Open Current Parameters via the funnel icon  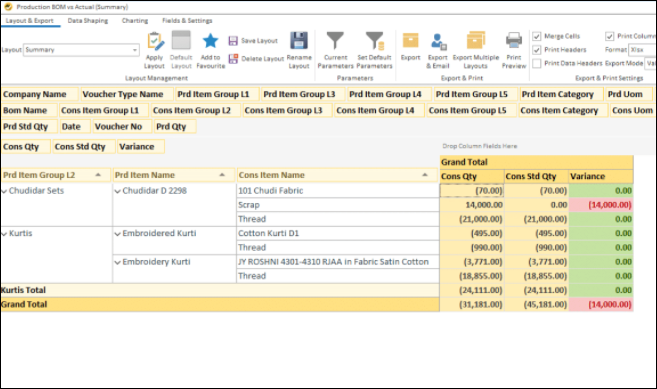[335, 41]
